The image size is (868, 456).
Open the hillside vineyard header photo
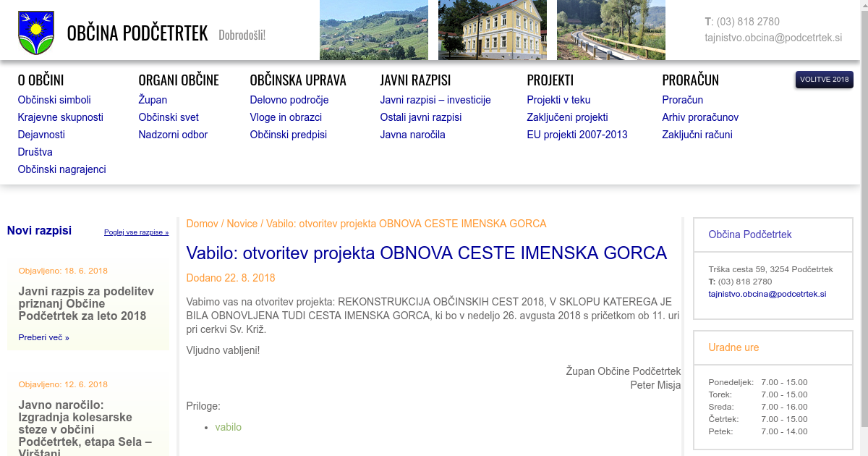(373, 30)
